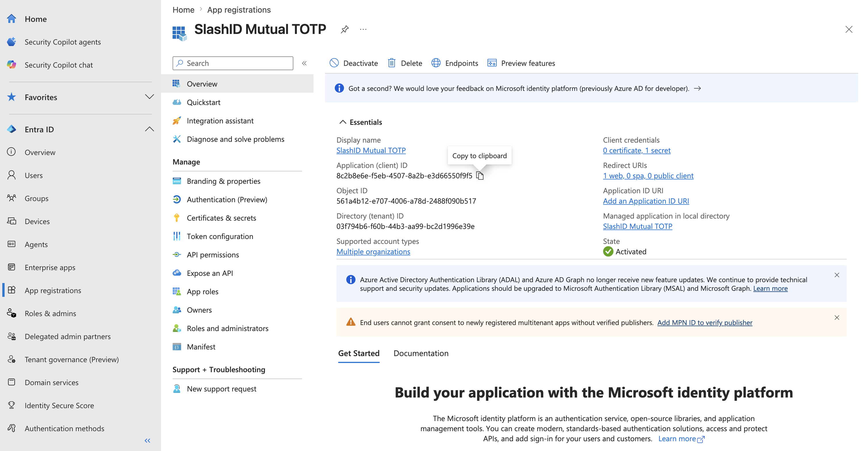Open the more options ellipsis beside title
Viewport: 868px width, 451px height.
(x=363, y=29)
